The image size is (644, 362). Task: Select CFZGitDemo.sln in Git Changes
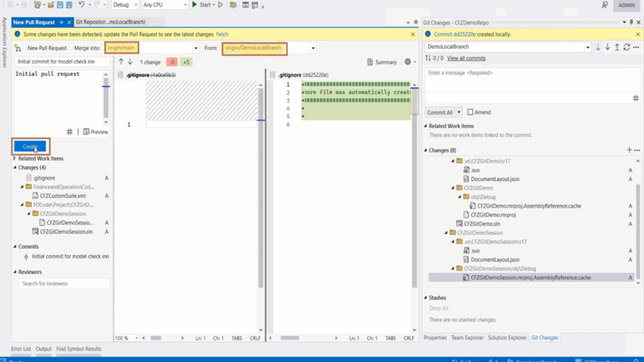[482, 224]
